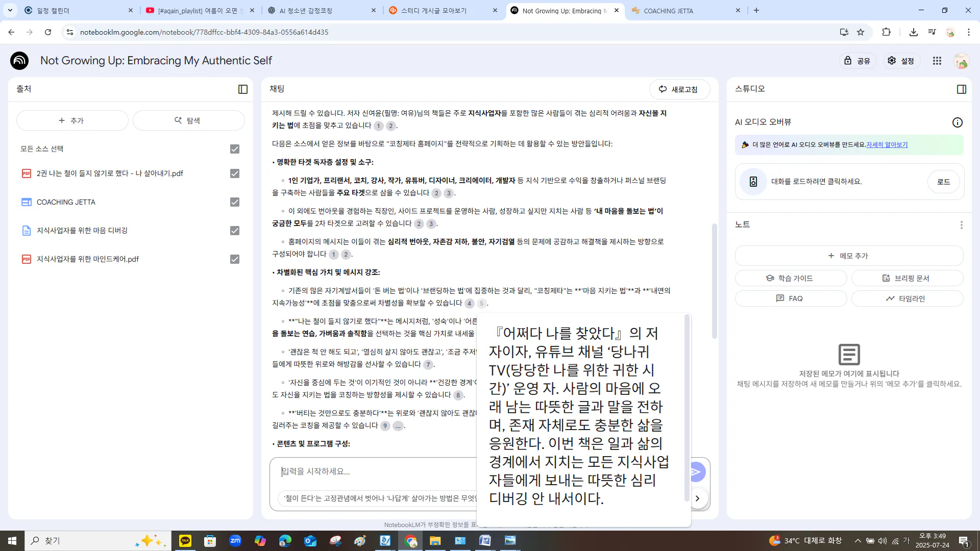Refresh the chat with 새로고침
Image resolution: width=980 pixels, height=551 pixels.
pyautogui.click(x=679, y=89)
